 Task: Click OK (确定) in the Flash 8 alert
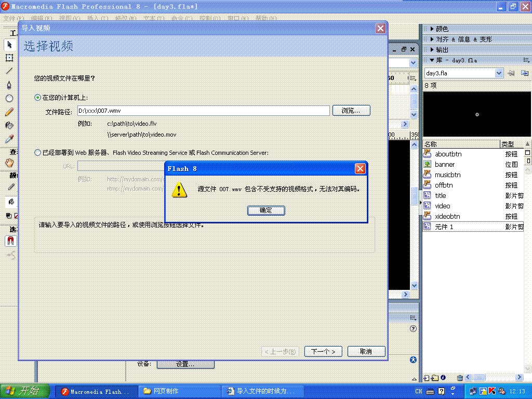point(266,210)
